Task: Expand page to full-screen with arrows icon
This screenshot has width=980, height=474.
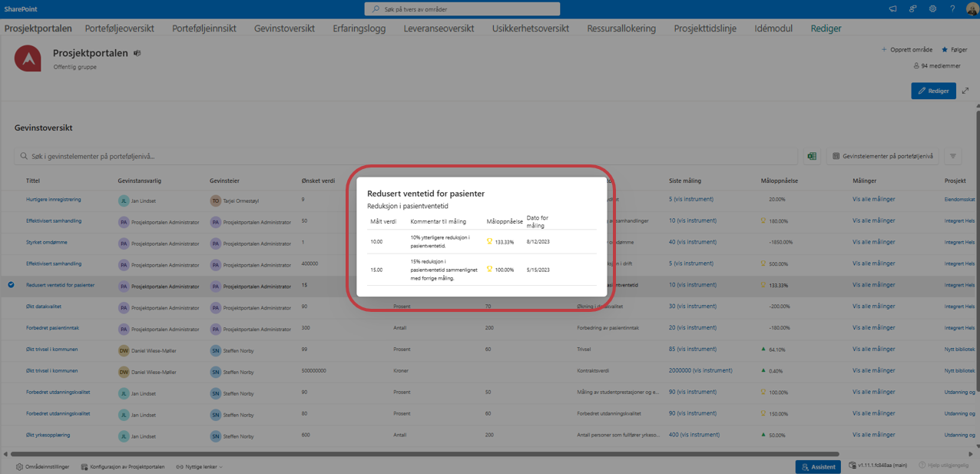Action: click(965, 91)
